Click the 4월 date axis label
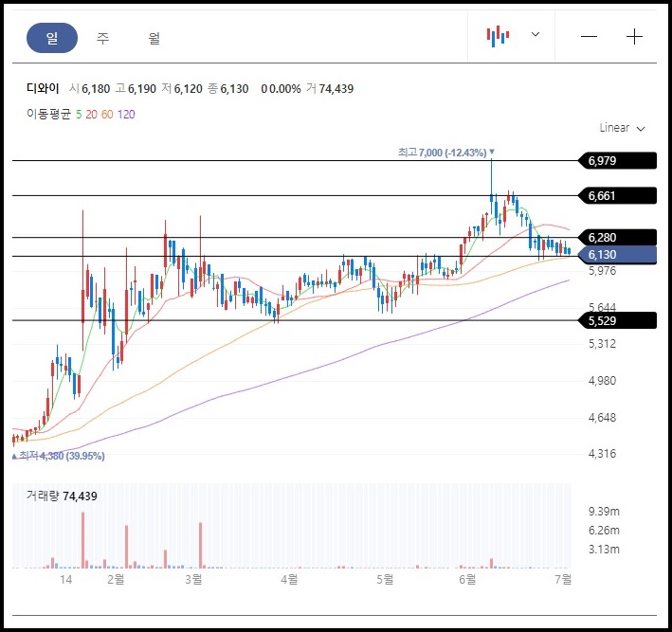This screenshot has width=672, height=632. pyautogui.click(x=289, y=579)
